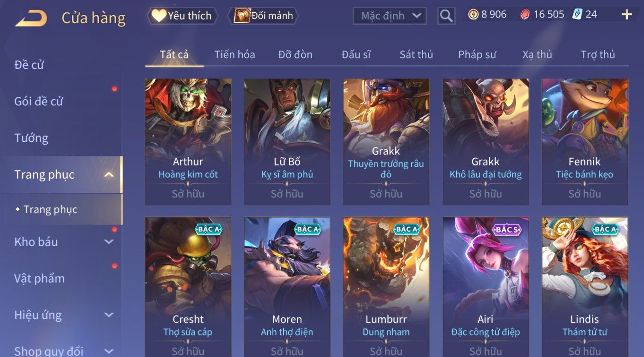Switch to the Sát thủ tab

tap(416, 55)
